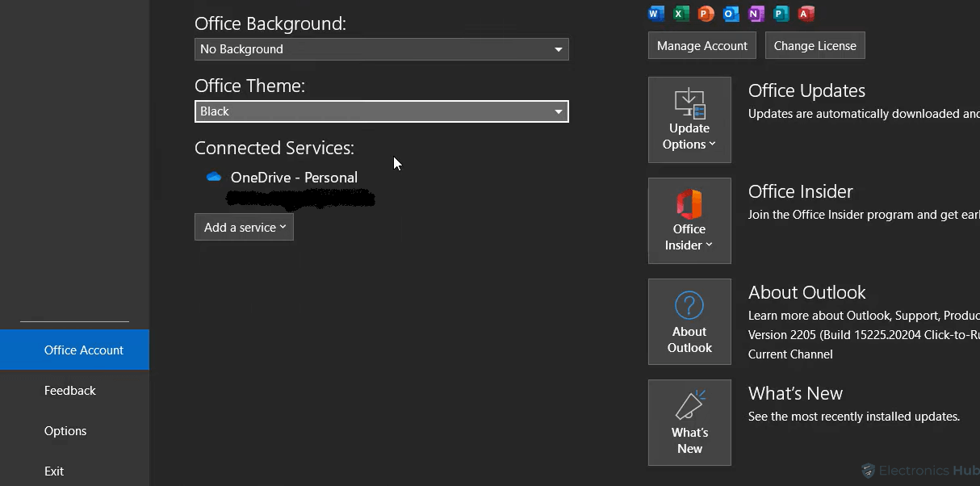Open the Options menu item

pos(65,430)
